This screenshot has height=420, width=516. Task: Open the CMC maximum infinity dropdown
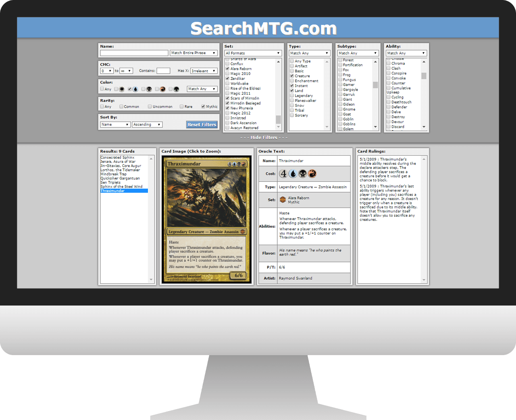click(126, 71)
